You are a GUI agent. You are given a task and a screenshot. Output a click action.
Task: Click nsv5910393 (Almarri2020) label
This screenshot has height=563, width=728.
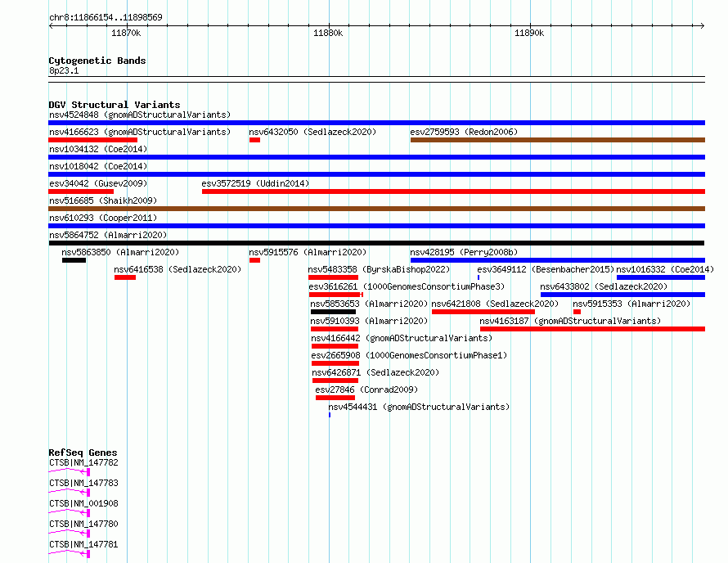[x=369, y=321]
